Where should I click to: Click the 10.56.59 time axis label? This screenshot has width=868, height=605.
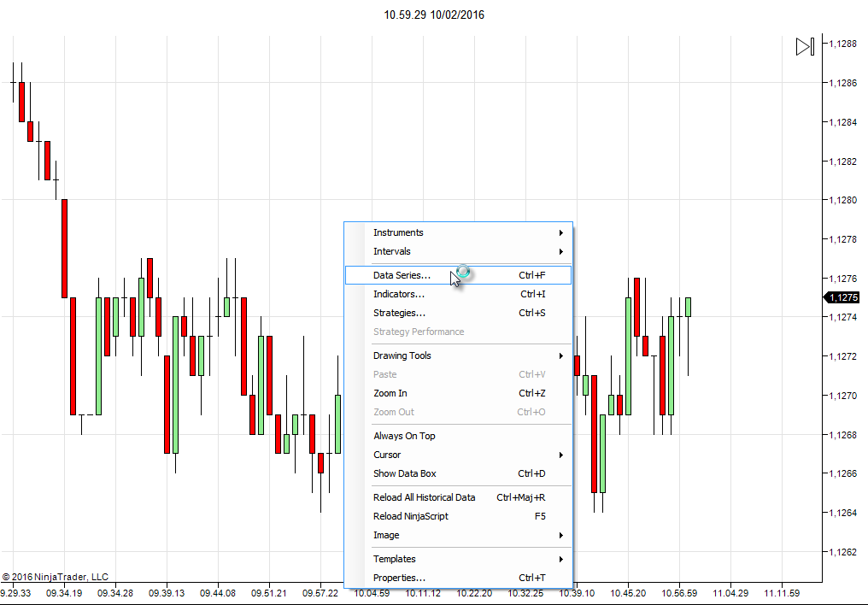pos(679,593)
